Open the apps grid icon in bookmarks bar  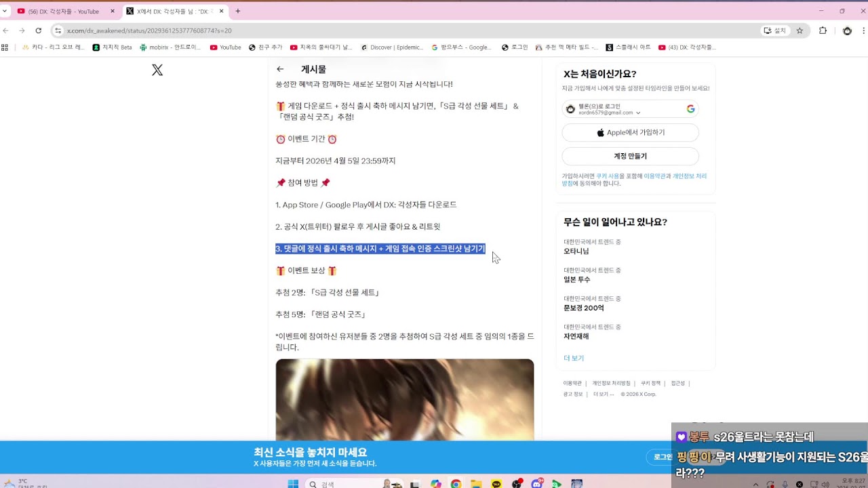[5, 47]
